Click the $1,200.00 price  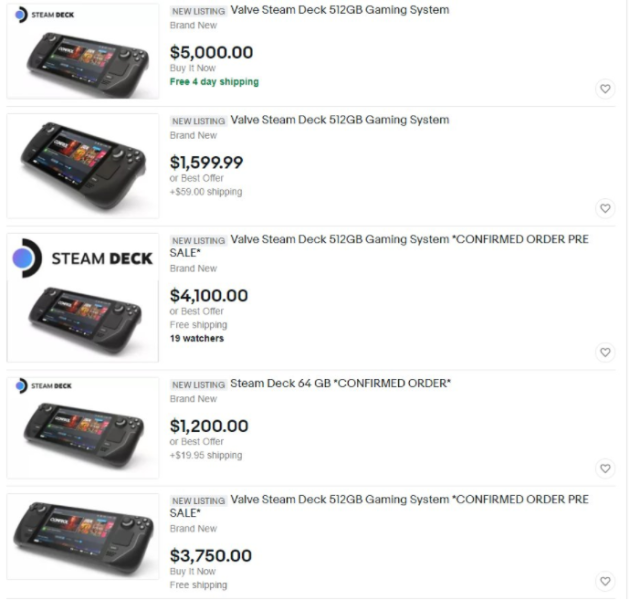click(209, 426)
